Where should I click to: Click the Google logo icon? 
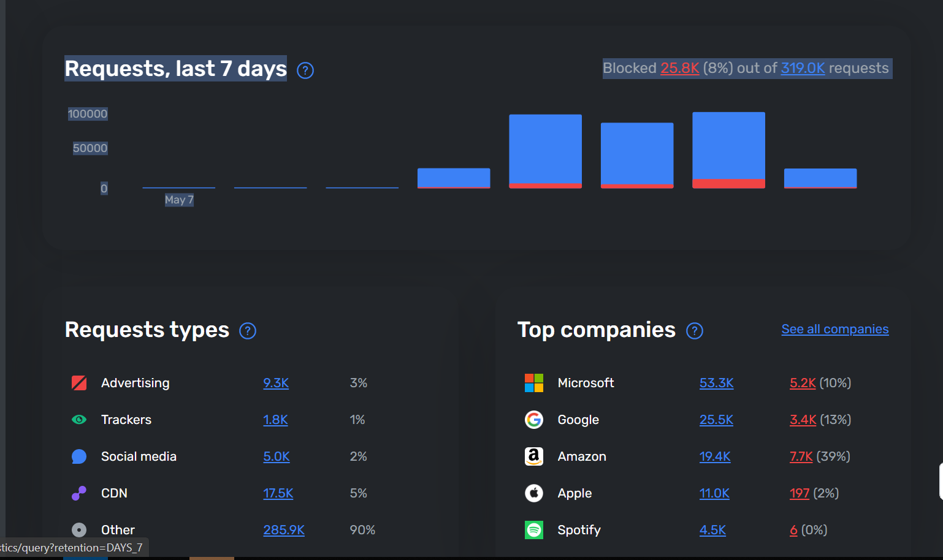(534, 420)
